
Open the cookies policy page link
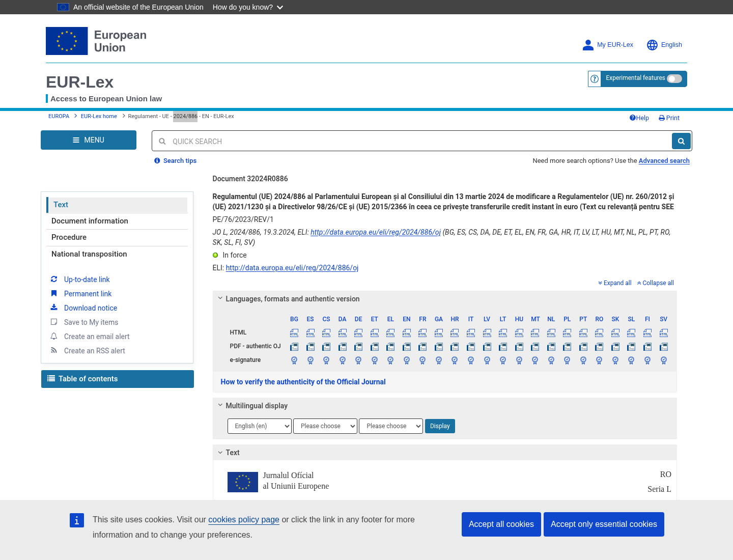[244, 520]
